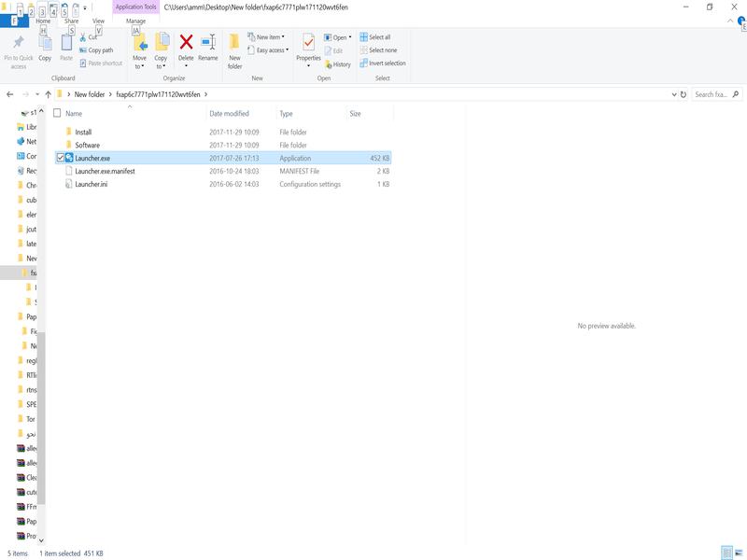Click the Copy icon in Clipboard group
The height and width of the screenshot is (560, 747).
(x=45, y=47)
